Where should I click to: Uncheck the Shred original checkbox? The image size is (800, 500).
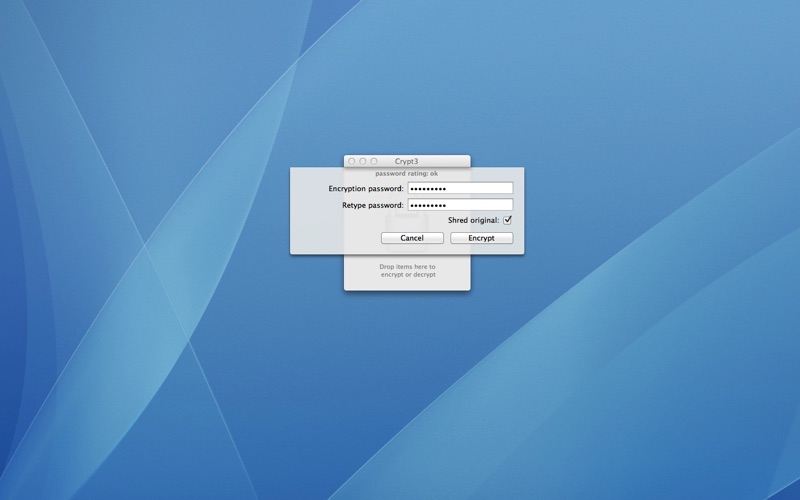508,220
